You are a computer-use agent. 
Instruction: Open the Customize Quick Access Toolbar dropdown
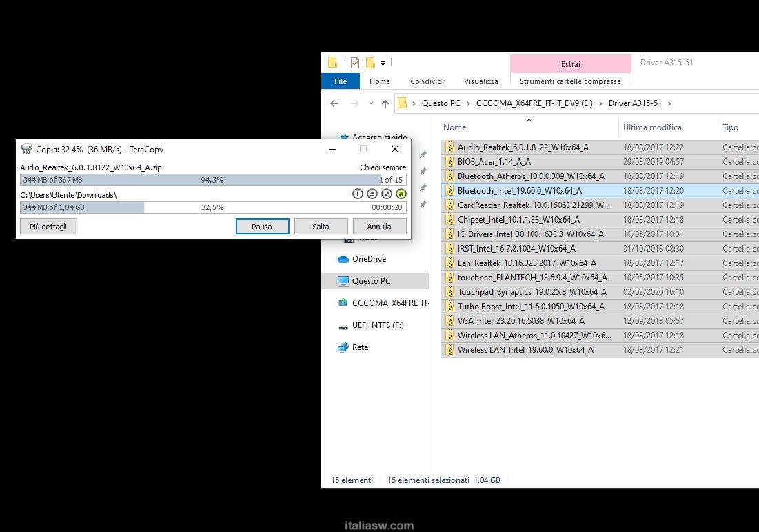pos(383,63)
